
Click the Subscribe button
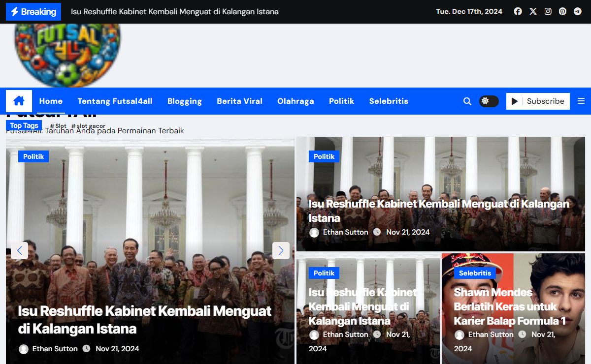pyautogui.click(x=538, y=101)
